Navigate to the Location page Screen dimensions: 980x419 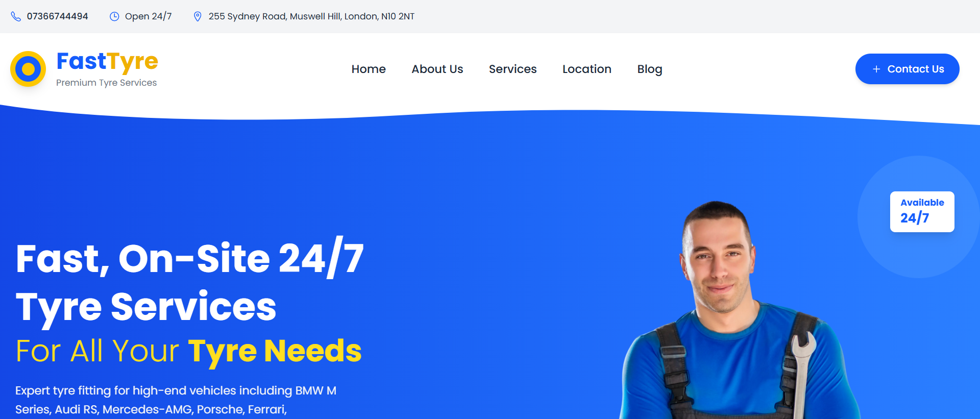pyautogui.click(x=586, y=69)
